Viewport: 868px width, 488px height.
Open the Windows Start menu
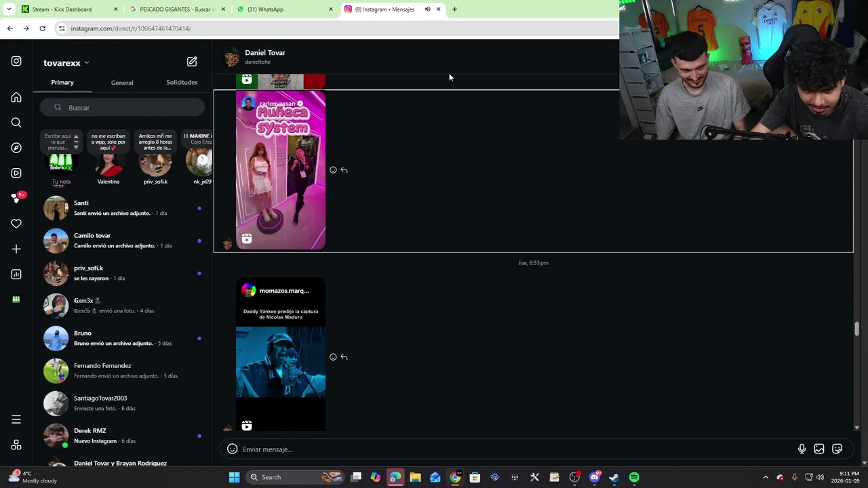234,477
